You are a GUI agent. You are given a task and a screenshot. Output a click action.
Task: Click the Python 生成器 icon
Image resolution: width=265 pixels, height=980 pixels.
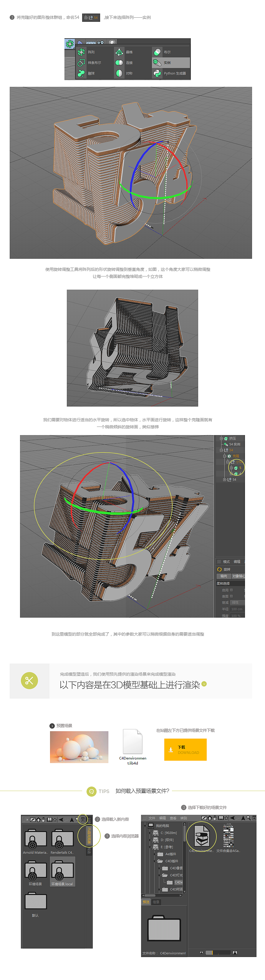[x=157, y=73]
